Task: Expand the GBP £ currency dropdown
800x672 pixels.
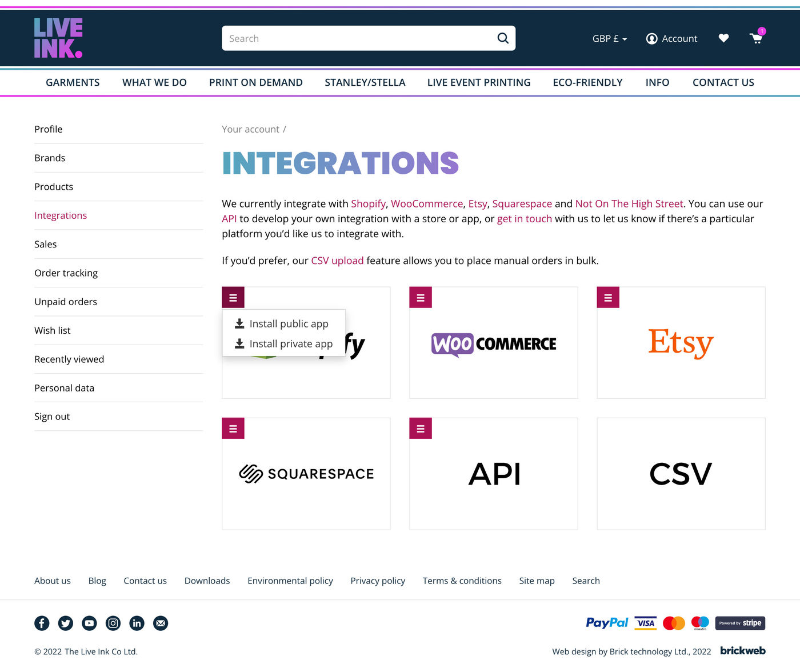Action: 609,39
